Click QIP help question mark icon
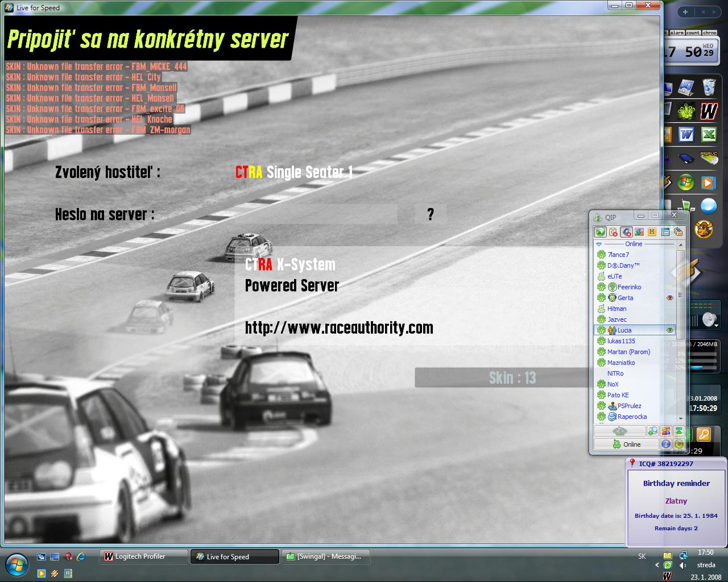This screenshot has height=582, width=728. [666, 444]
